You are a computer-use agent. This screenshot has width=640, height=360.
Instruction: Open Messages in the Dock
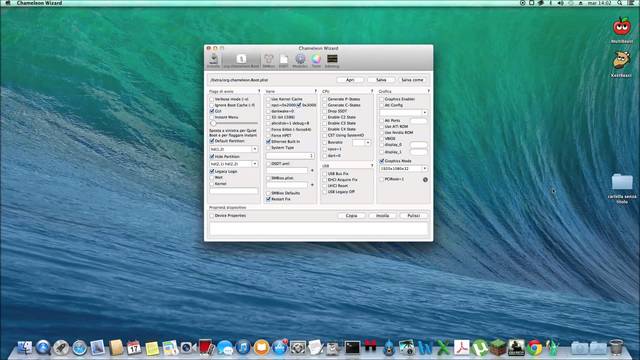[225, 348]
